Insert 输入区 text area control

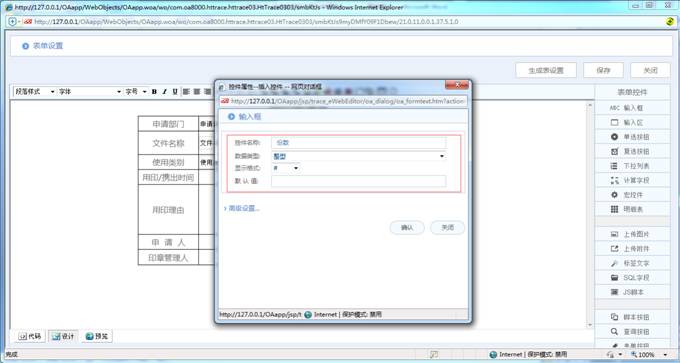pos(632,122)
